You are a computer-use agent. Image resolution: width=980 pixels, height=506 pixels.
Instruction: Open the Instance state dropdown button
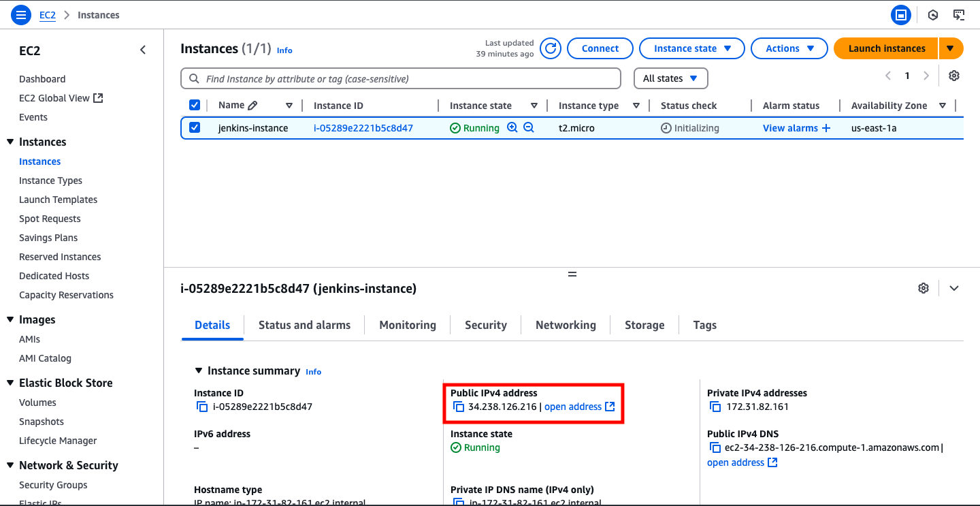pos(692,48)
